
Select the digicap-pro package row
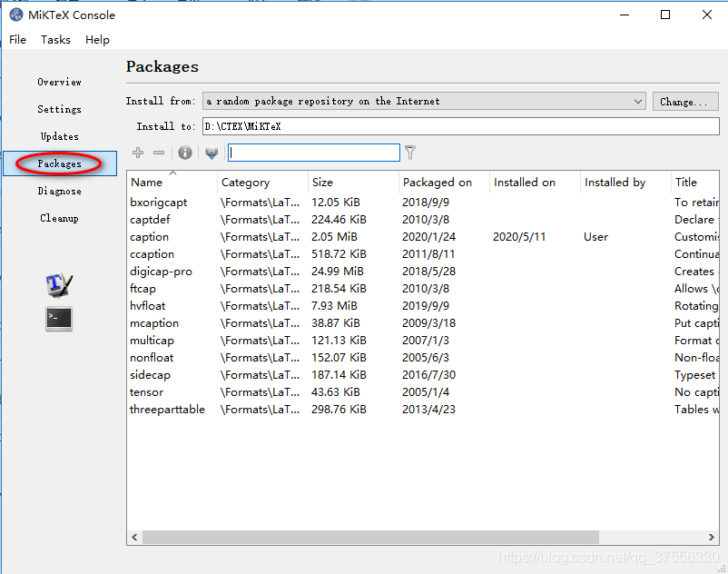tap(423, 272)
